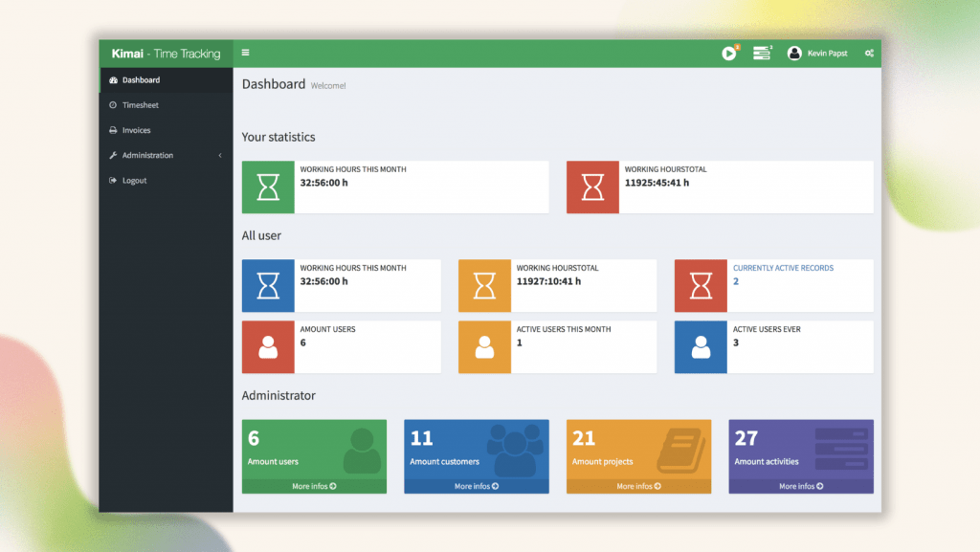The image size is (980, 552).
Task: Click the Timesheet clock icon in sidebar
Action: [x=113, y=105]
